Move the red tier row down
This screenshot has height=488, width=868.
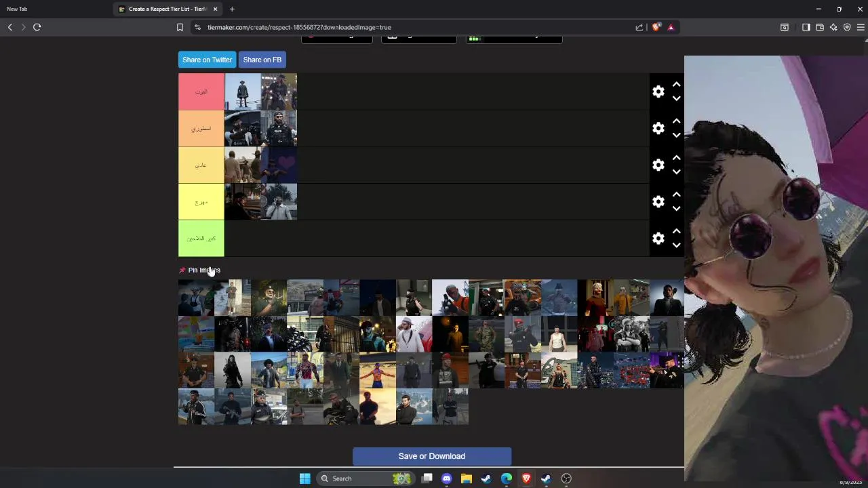676,98
